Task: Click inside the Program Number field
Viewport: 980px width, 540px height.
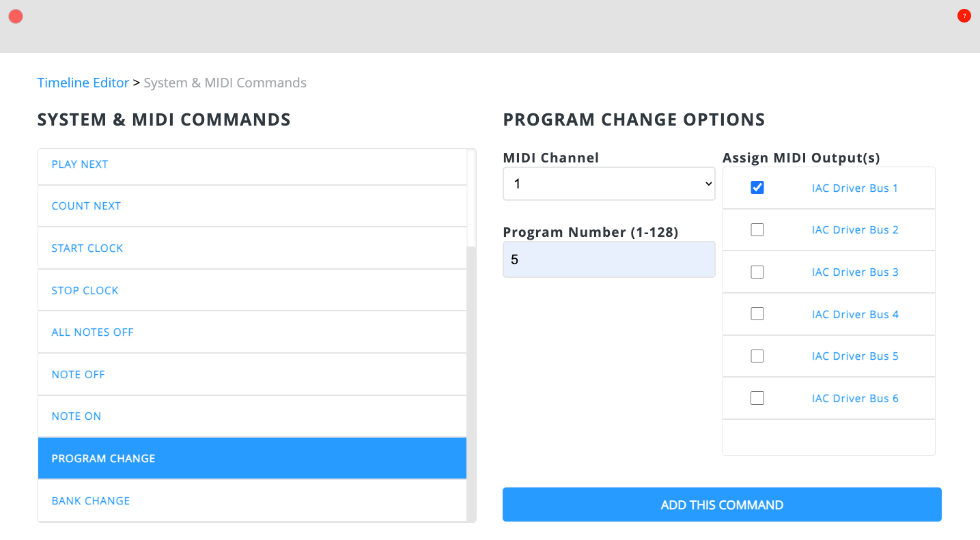Action: coord(608,259)
